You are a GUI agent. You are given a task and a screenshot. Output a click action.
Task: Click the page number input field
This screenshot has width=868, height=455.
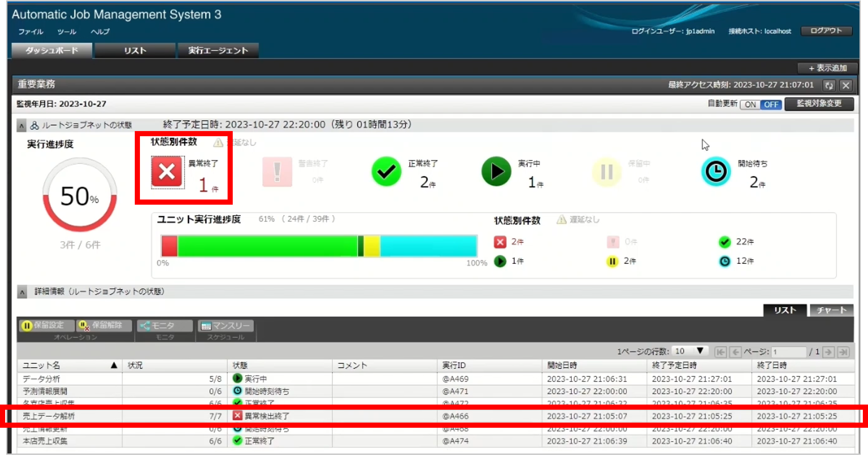(x=789, y=352)
